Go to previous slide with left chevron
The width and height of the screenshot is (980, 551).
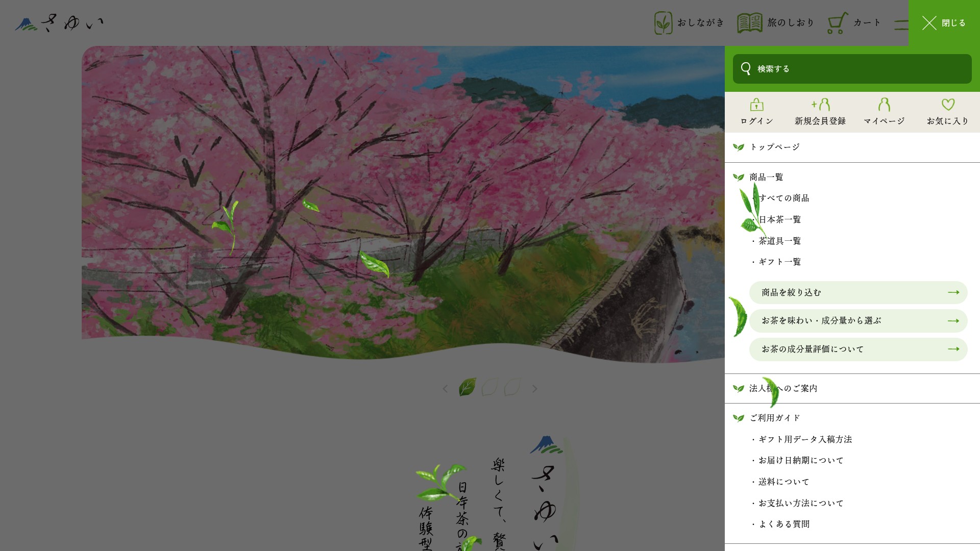445,389
